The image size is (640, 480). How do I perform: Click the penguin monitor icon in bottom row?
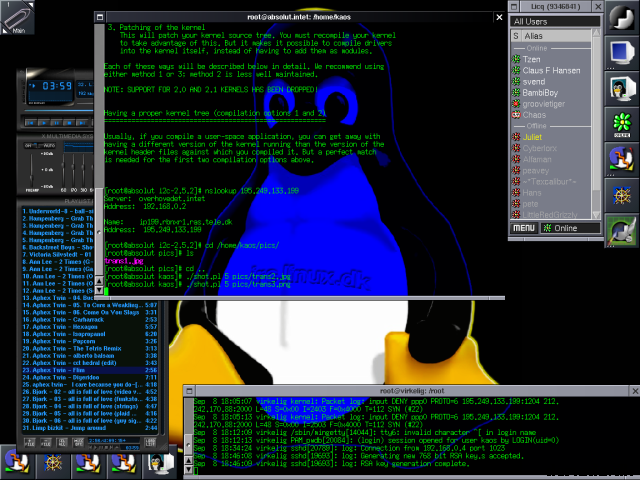(160, 462)
